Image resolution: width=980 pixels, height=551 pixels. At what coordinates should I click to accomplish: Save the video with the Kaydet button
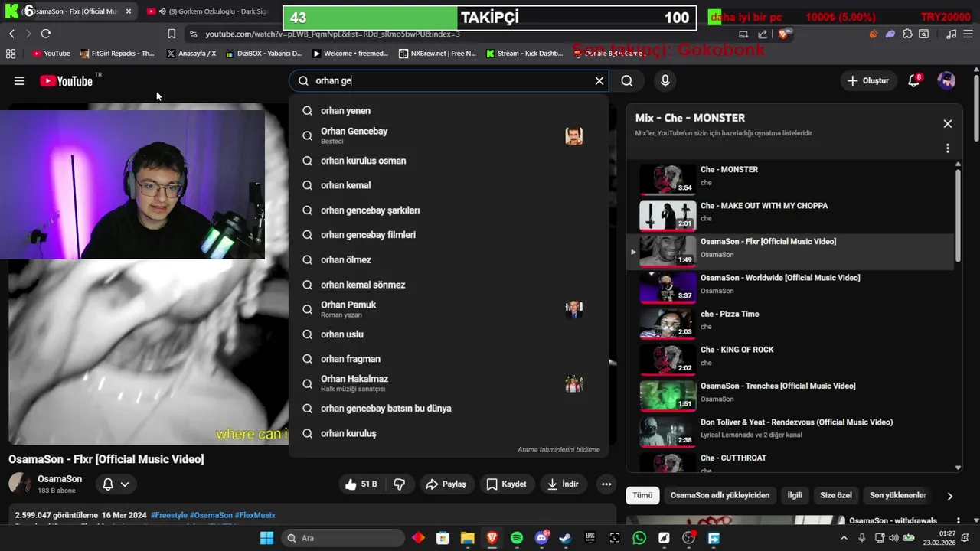(x=506, y=484)
